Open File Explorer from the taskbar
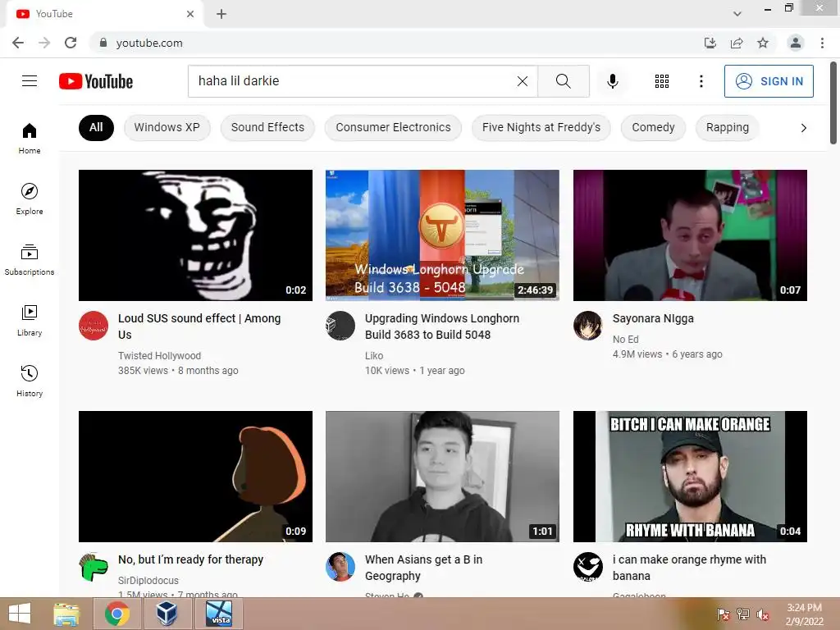Viewport: 840px width, 630px height. pyautogui.click(x=66, y=614)
